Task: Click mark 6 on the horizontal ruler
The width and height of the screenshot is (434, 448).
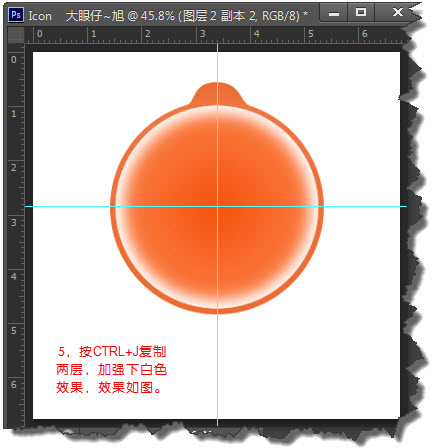Action: (364, 34)
